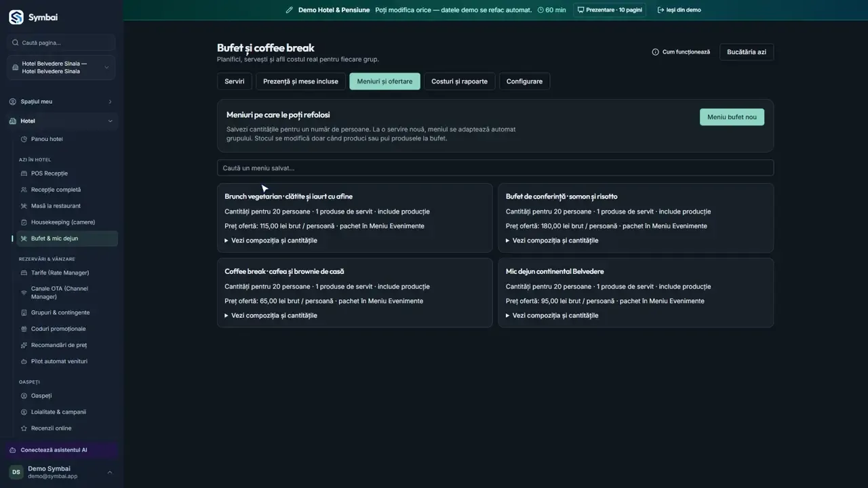Open the Bucătăria azi button
Image resolution: width=868 pixels, height=488 pixels.
pos(747,52)
